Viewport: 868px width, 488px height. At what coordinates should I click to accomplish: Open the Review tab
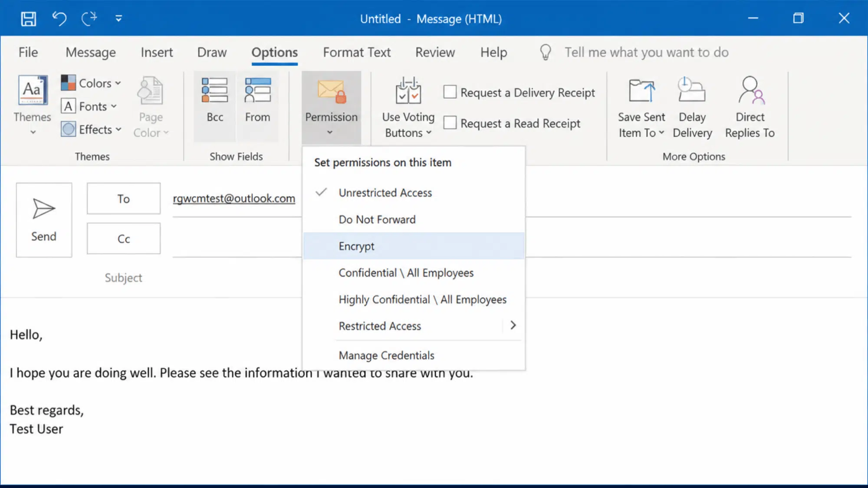[435, 52]
